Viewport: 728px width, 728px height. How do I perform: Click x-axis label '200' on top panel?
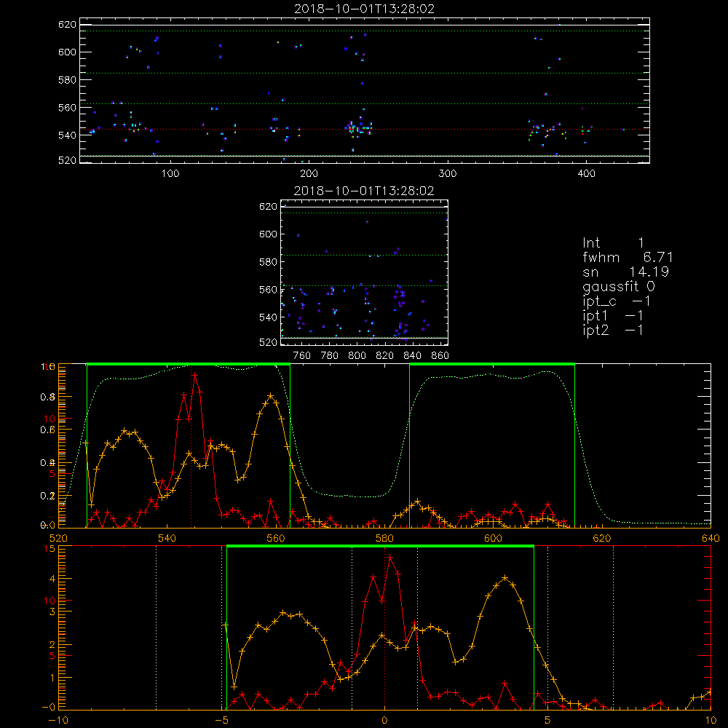309,174
